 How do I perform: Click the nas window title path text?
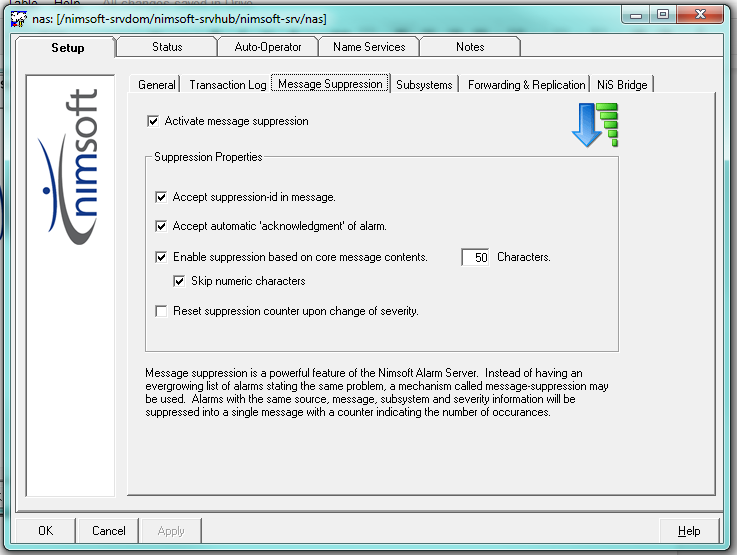tap(179, 19)
